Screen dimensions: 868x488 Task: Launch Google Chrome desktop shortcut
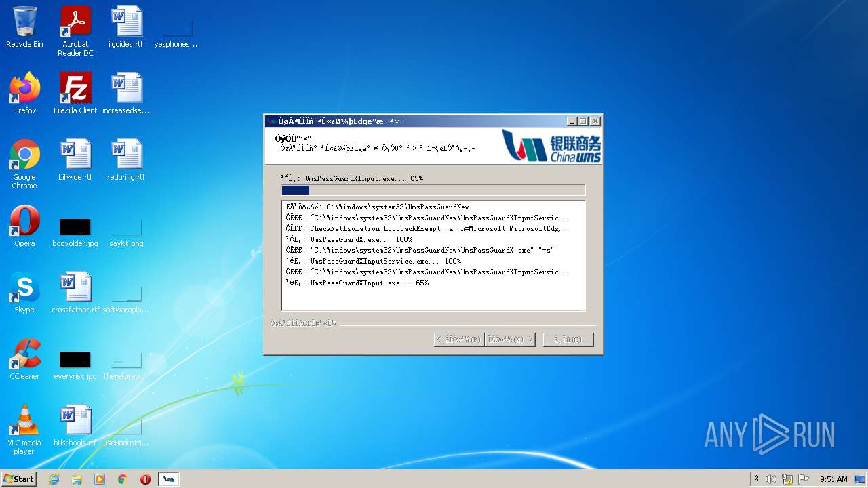pos(24,164)
